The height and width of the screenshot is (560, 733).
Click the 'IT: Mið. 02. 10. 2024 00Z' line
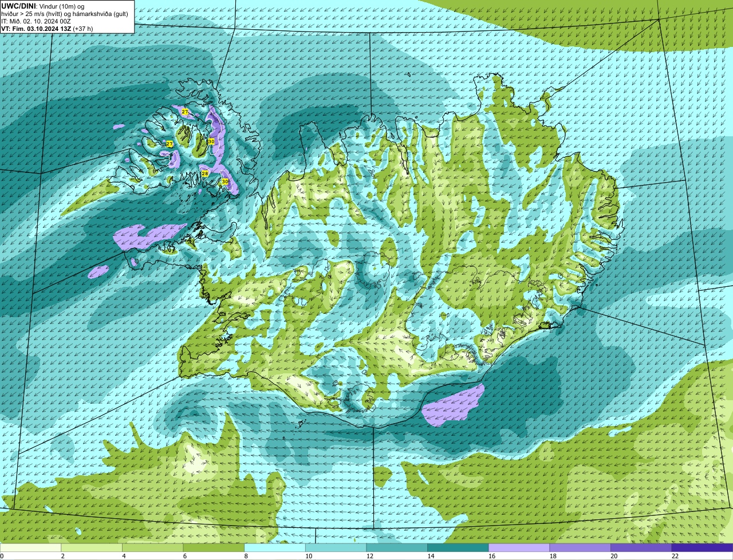point(36,21)
